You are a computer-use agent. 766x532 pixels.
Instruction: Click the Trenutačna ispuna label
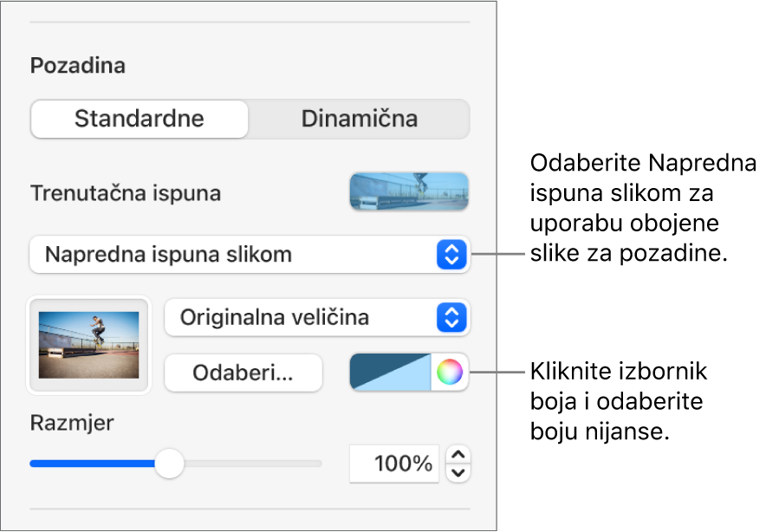click(x=125, y=193)
